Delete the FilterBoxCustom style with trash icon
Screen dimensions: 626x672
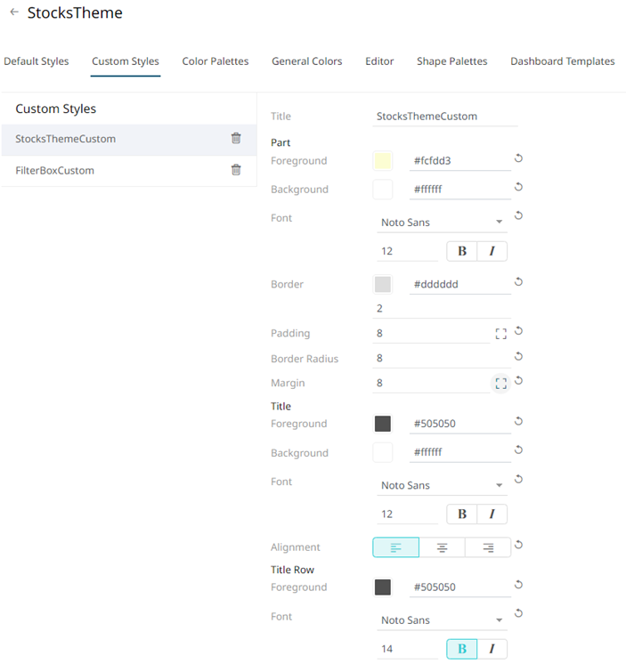tap(236, 170)
